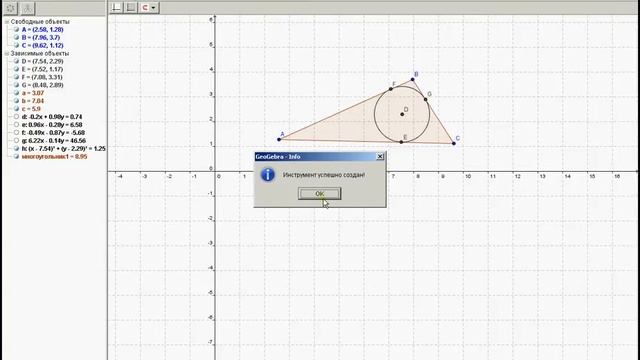640x360 pixels.
Task: Toggle visibility circle of point E
Action: [16, 69]
